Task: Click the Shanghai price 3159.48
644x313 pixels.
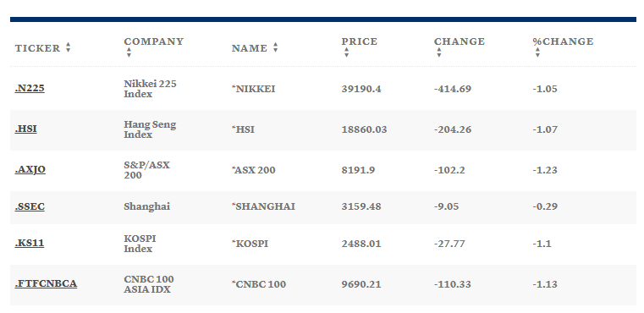Action: [361, 206]
